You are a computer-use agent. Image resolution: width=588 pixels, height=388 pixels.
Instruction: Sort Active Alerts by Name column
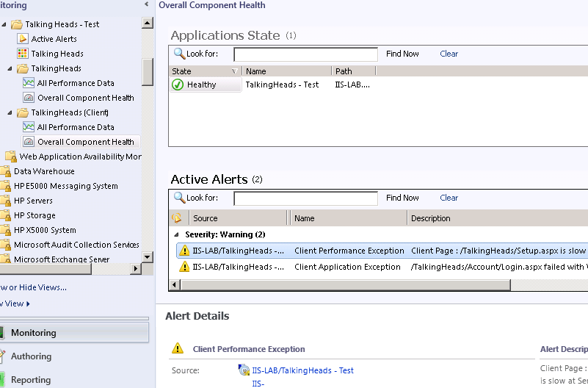click(x=349, y=218)
